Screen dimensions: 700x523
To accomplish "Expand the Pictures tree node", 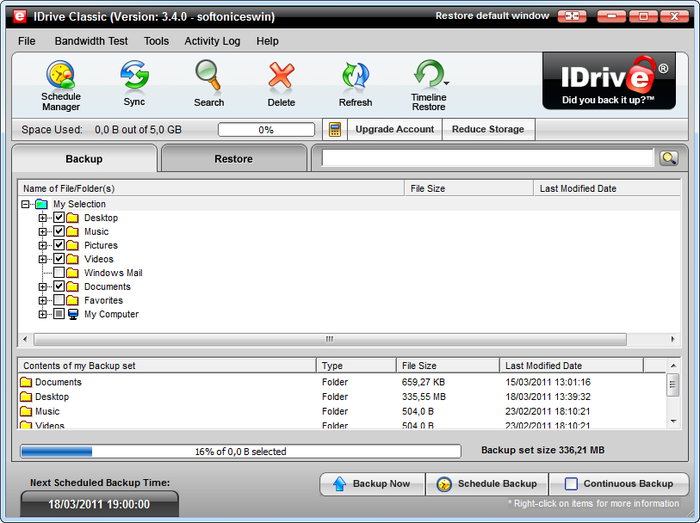I will (x=42, y=245).
